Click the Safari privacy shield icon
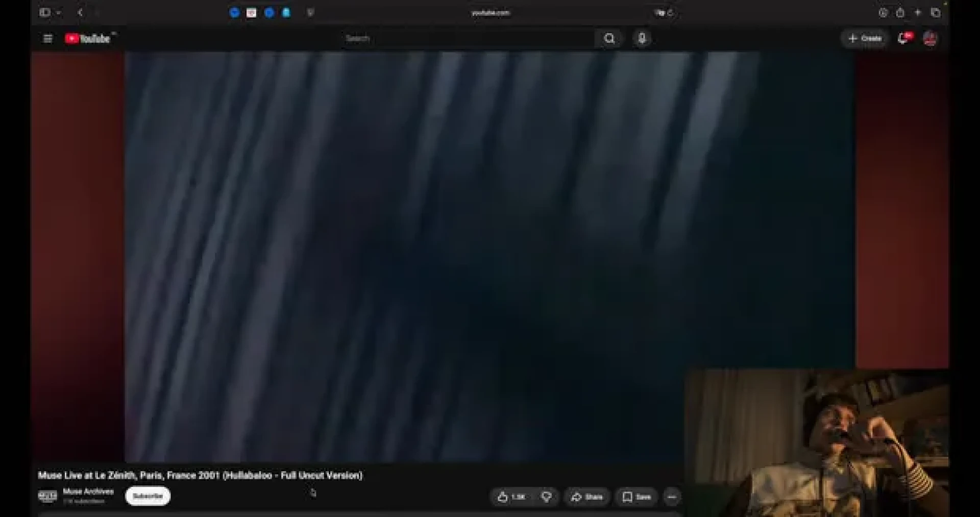The image size is (980, 517). pyautogui.click(x=310, y=13)
